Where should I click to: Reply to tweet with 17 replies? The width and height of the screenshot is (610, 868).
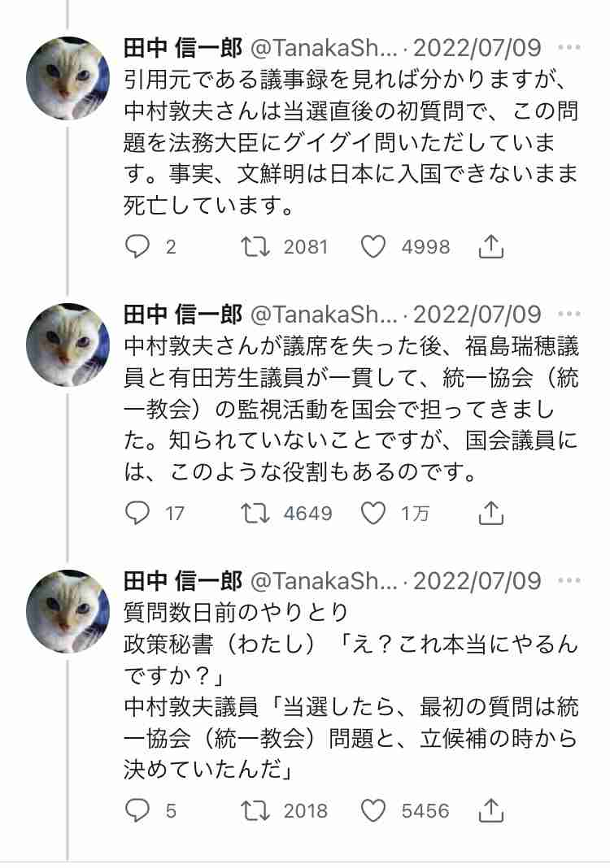pos(137,513)
